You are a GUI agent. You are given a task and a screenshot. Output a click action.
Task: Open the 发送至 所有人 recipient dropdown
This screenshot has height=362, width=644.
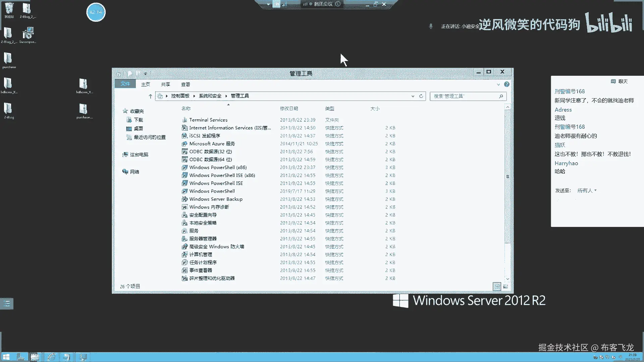[x=587, y=190]
